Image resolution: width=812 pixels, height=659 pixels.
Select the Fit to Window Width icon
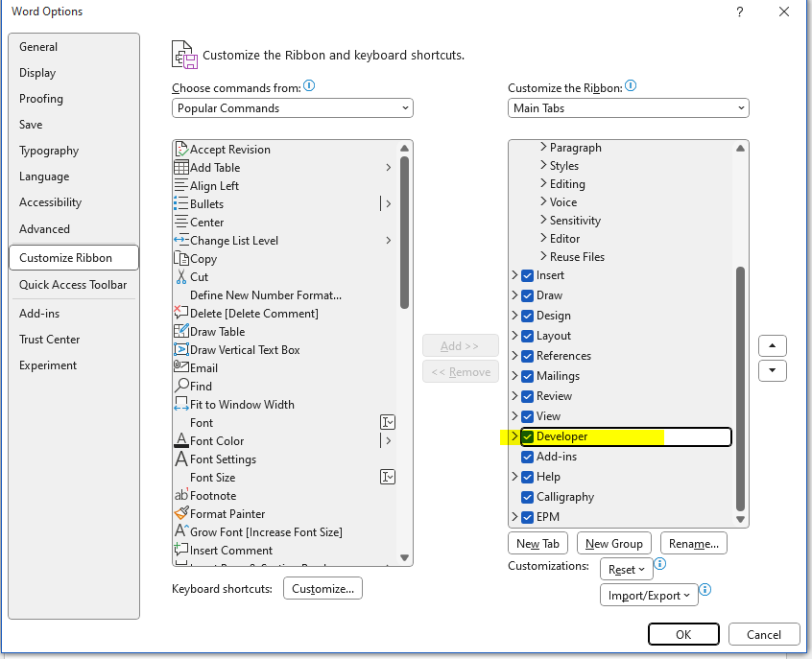click(x=181, y=404)
